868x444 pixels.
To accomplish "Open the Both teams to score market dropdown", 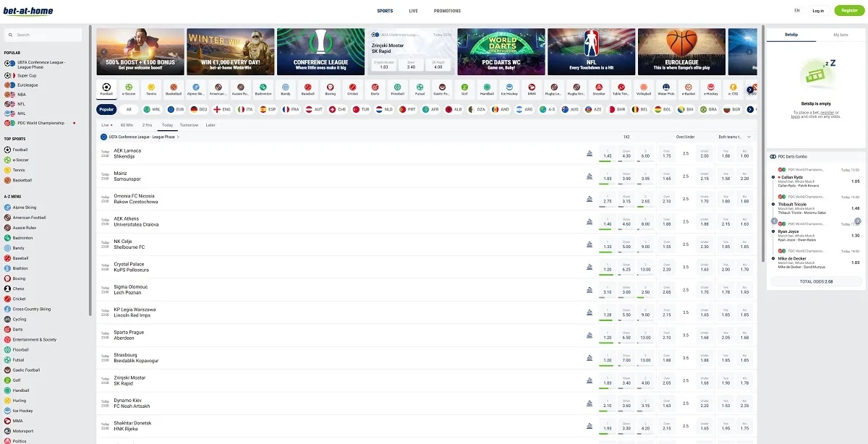I will click(x=734, y=137).
